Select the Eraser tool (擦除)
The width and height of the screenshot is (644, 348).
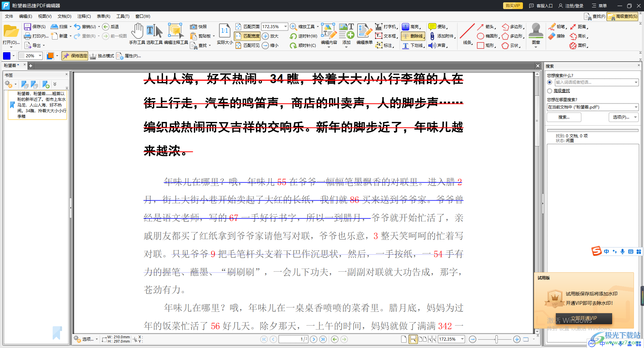(x=557, y=36)
